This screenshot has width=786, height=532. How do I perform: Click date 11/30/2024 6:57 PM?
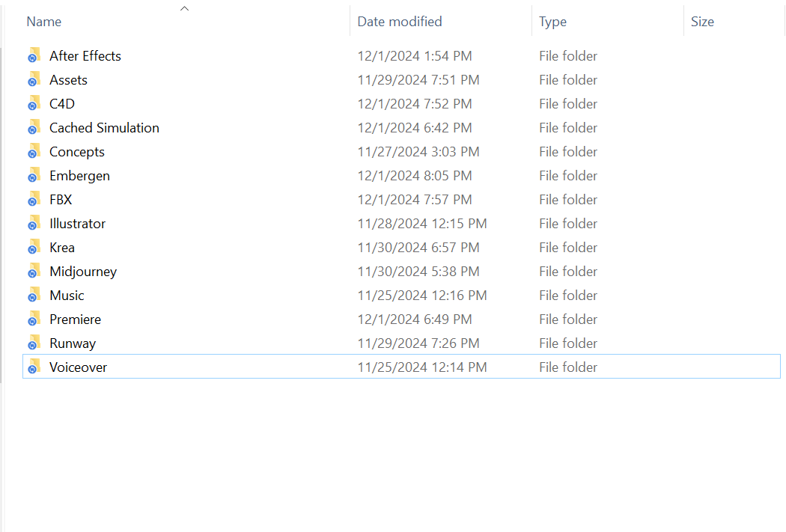pyautogui.click(x=418, y=248)
